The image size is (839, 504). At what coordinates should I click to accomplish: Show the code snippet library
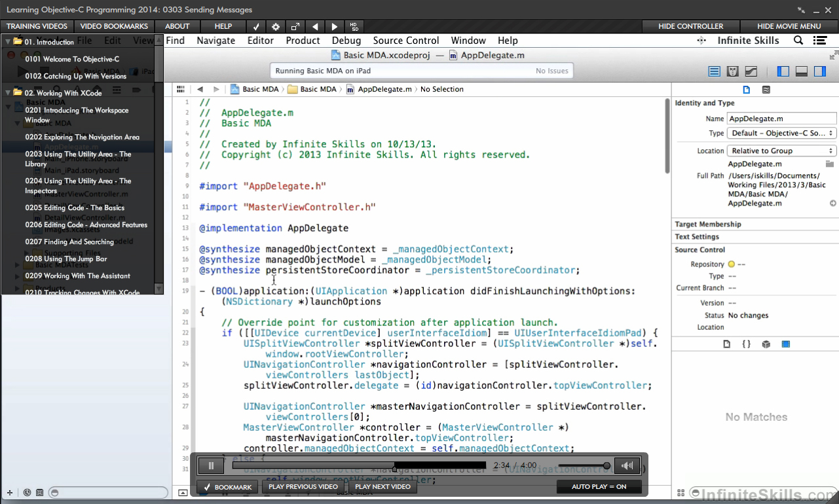pyautogui.click(x=746, y=344)
